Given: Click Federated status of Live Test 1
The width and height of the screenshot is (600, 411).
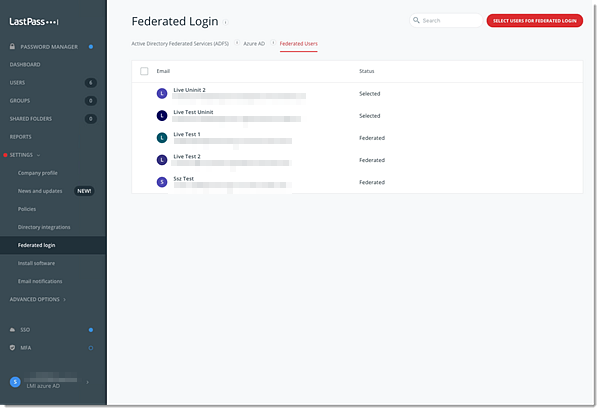Looking at the screenshot, I should coord(372,138).
